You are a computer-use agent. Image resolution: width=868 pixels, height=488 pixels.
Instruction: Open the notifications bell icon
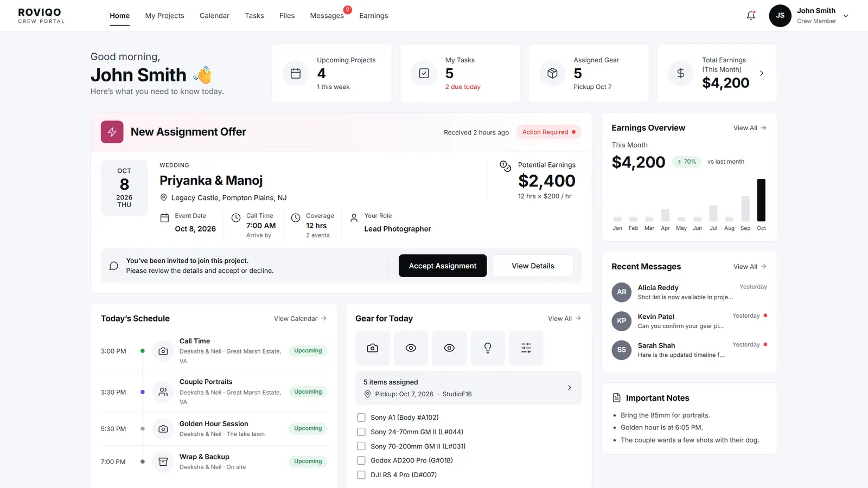pos(751,16)
